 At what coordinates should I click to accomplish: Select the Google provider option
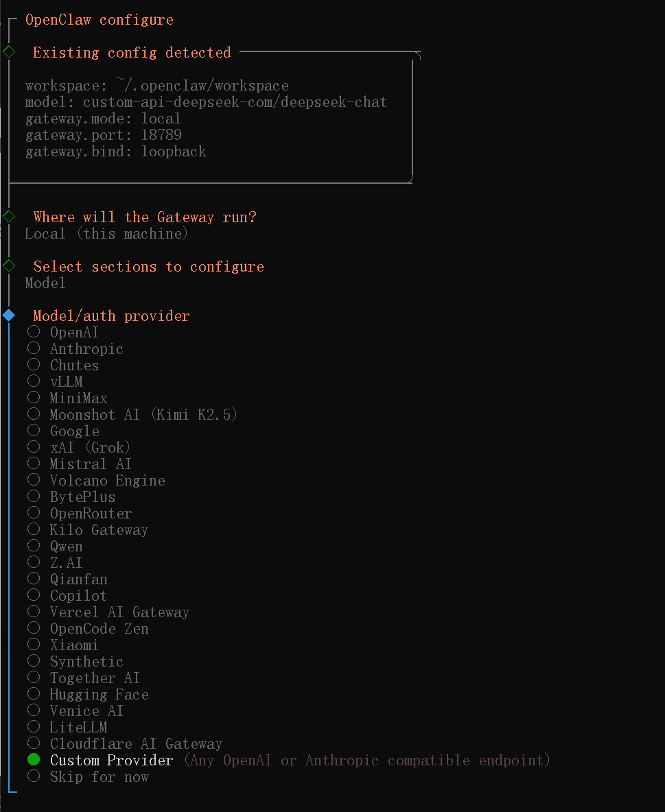[x=63, y=431]
